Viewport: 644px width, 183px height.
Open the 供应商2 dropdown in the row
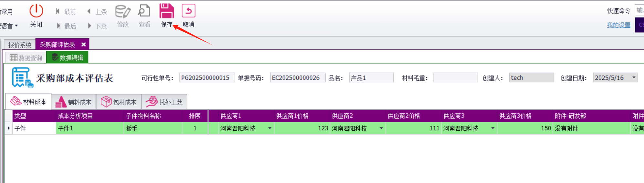[x=381, y=128]
